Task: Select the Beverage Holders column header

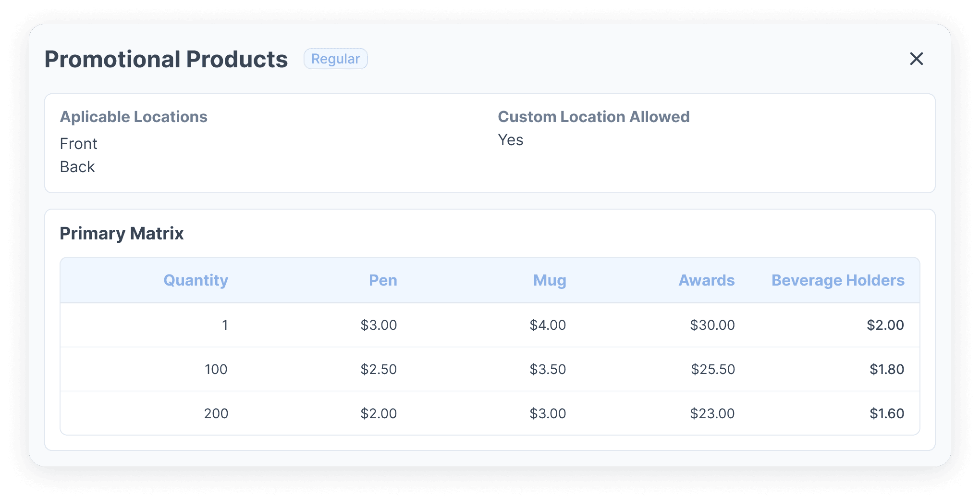Action: pos(838,280)
